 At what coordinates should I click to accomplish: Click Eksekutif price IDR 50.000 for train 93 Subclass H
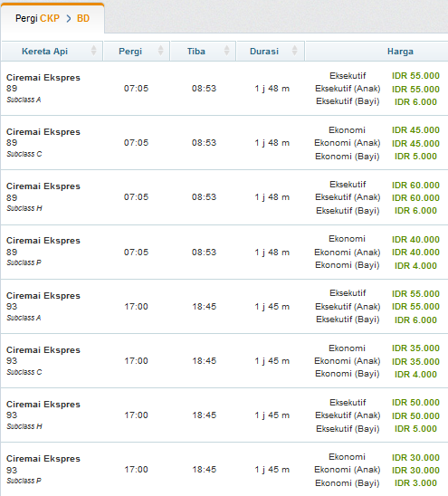pyautogui.click(x=415, y=403)
